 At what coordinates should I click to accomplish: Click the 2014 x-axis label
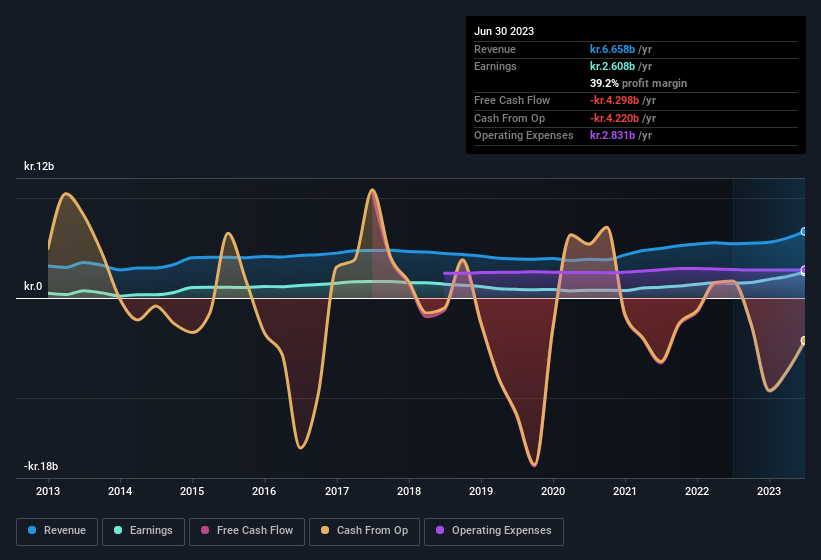tap(120, 491)
